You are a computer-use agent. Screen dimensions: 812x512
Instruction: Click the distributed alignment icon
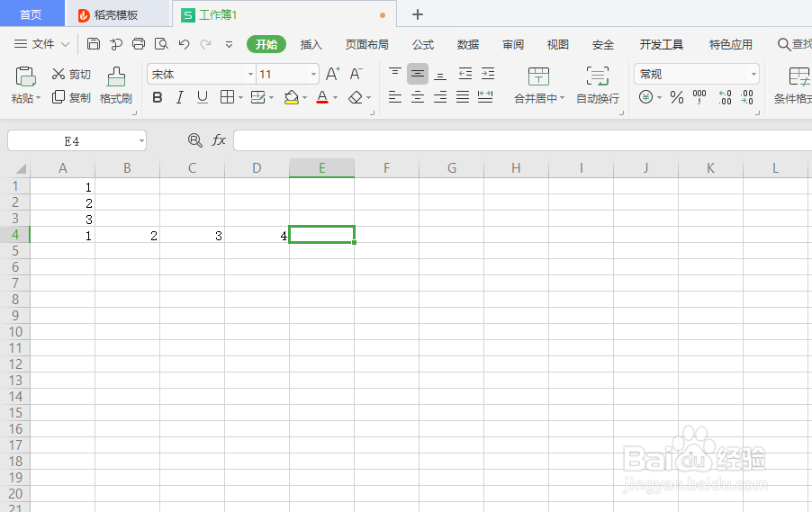[x=485, y=97]
